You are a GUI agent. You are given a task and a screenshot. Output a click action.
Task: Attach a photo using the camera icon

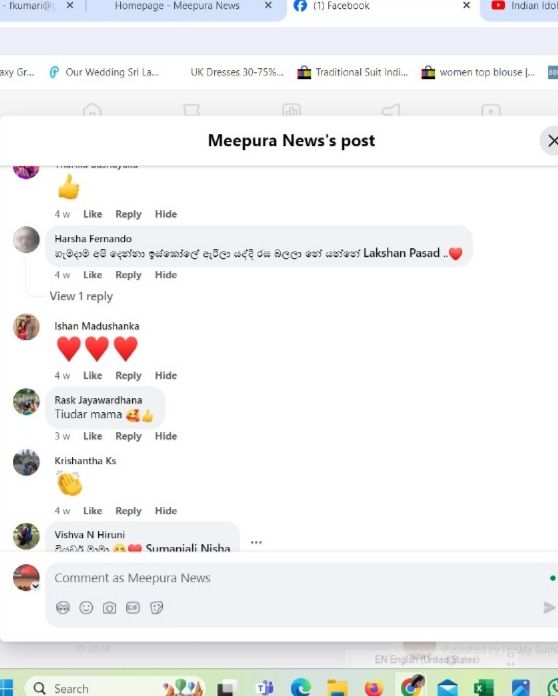(110, 608)
